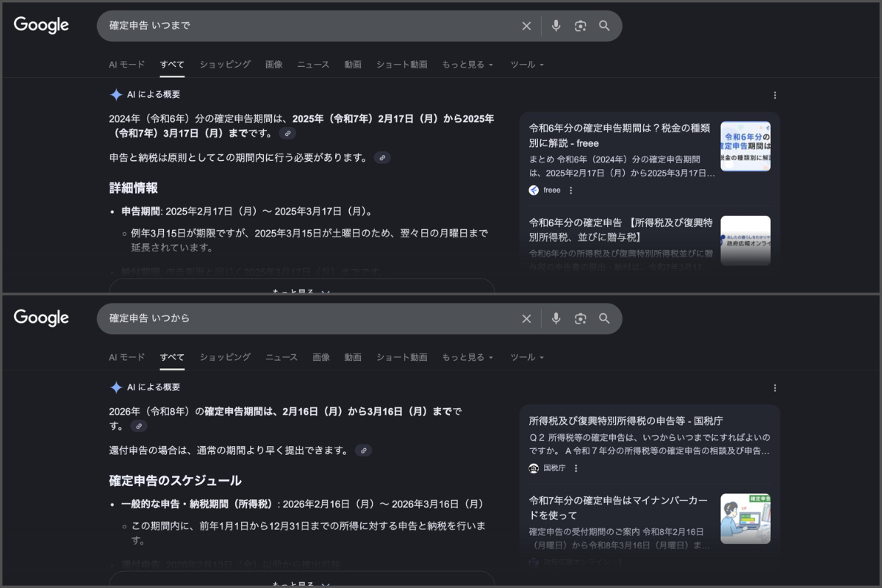Open Google Lens in the 'いつまで' search bar

point(581,26)
